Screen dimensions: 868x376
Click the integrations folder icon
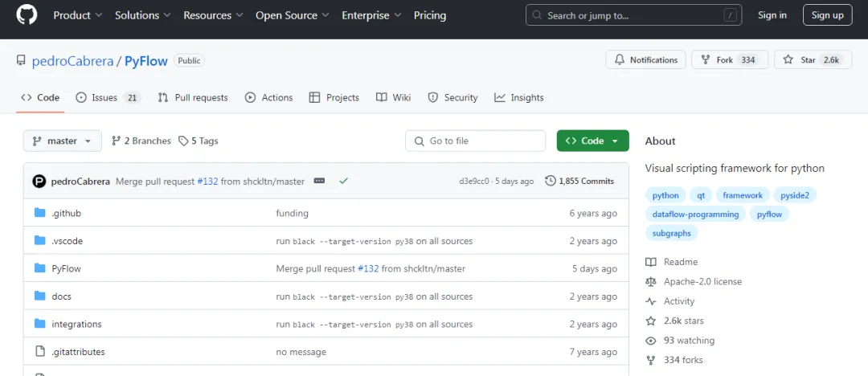(x=39, y=324)
